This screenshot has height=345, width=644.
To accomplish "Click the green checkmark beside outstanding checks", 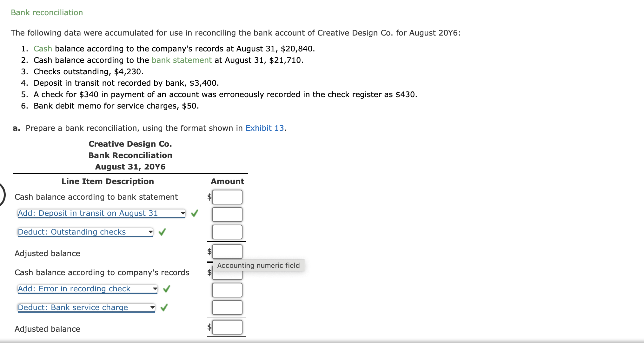I will click(x=162, y=232).
